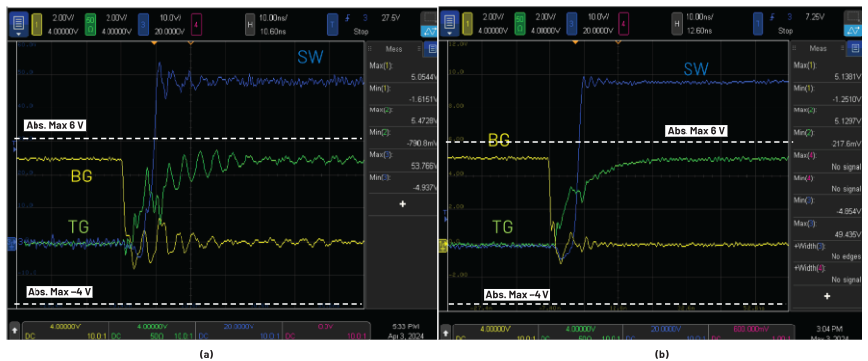This screenshot has height=361, width=868.
Task: Select Meas panel tab in screenshot (b)
Action: pyautogui.click(x=818, y=48)
